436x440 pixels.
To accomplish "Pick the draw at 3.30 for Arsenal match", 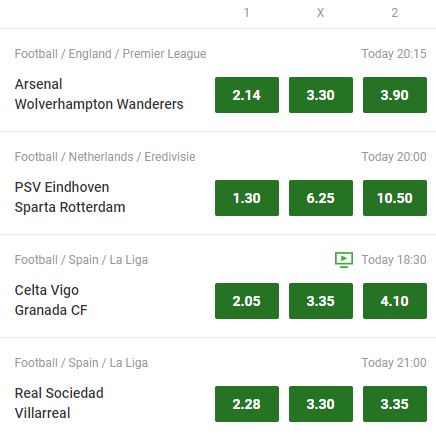I will pos(321,95).
